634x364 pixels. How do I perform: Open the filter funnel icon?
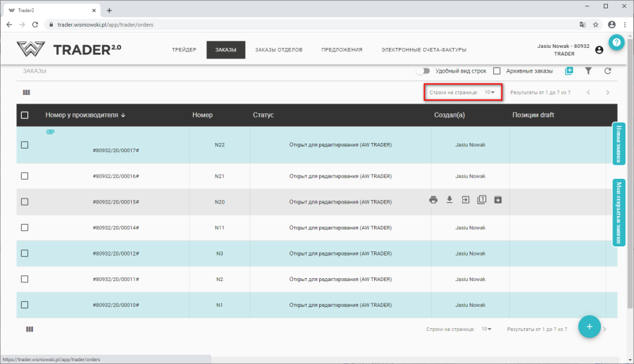point(588,71)
